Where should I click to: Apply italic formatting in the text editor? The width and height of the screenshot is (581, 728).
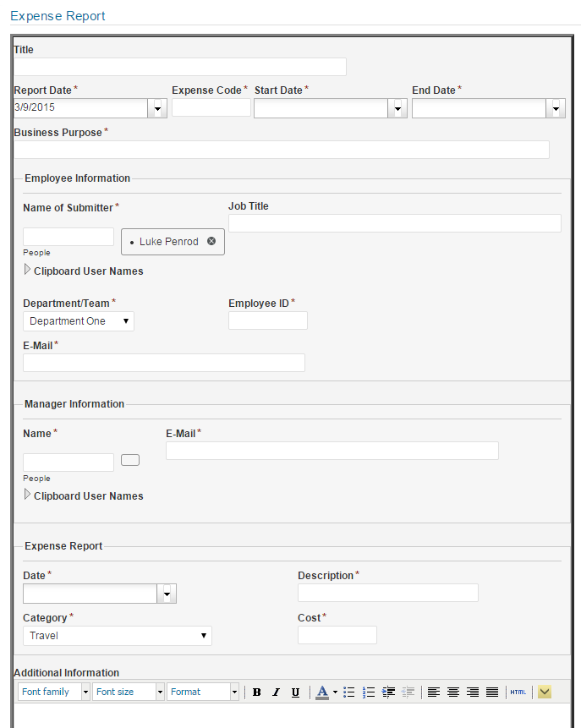[x=275, y=692]
